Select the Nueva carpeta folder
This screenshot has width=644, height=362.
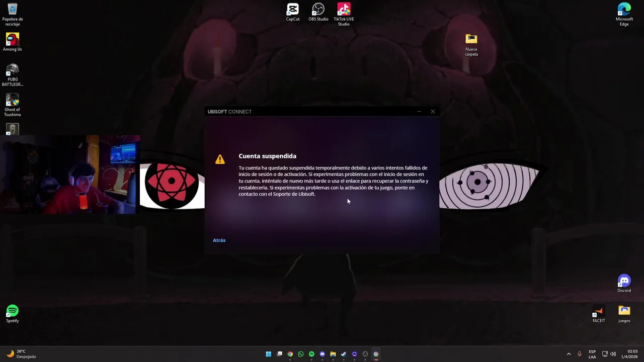tap(471, 45)
